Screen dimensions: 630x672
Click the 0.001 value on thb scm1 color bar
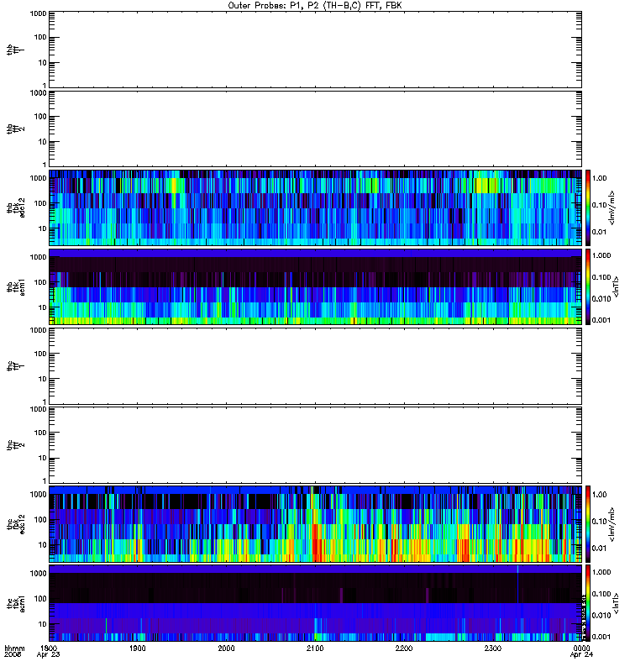[x=601, y=320]
